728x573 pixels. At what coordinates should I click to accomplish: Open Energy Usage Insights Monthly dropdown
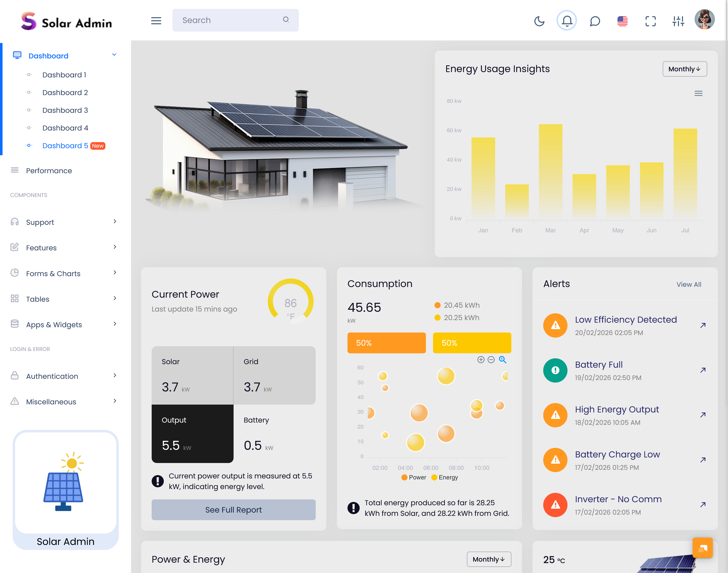(x=685, y=69)
